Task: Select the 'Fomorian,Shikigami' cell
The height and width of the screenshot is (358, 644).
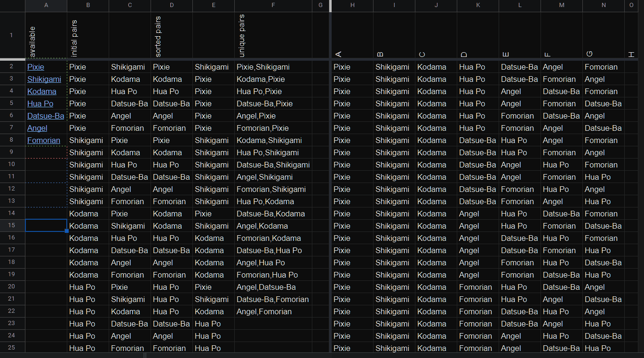Action: [x=273, y=189]
